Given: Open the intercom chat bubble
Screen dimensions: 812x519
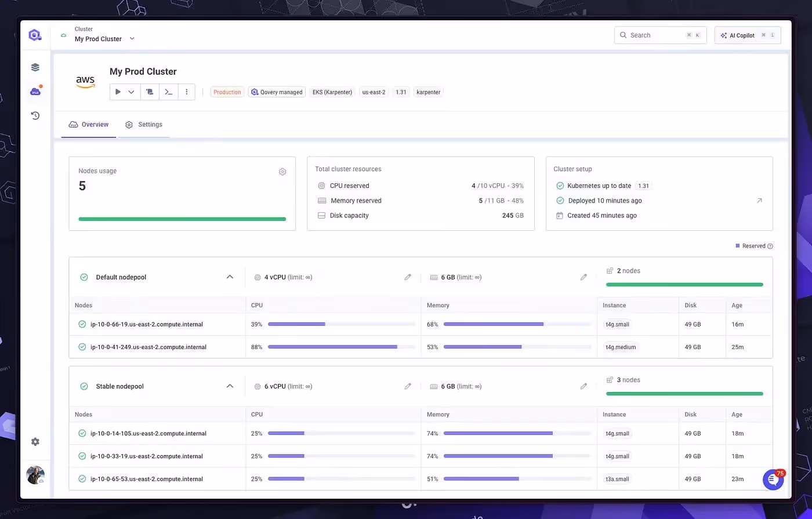Looking at the screenshot, I should pos(773,480).
